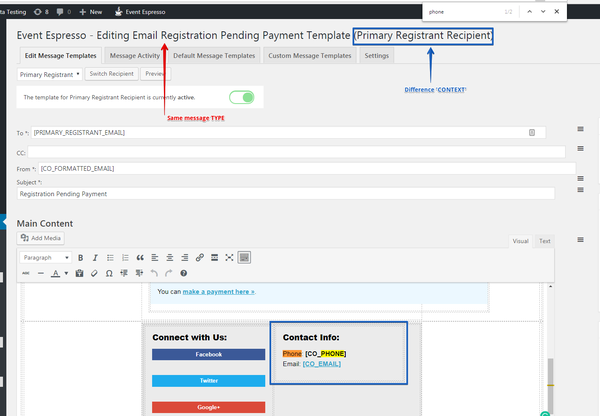The height and width of the screenshot is (416, 600).
Task: Click the find bar search field
Action: tap(464, 12)
